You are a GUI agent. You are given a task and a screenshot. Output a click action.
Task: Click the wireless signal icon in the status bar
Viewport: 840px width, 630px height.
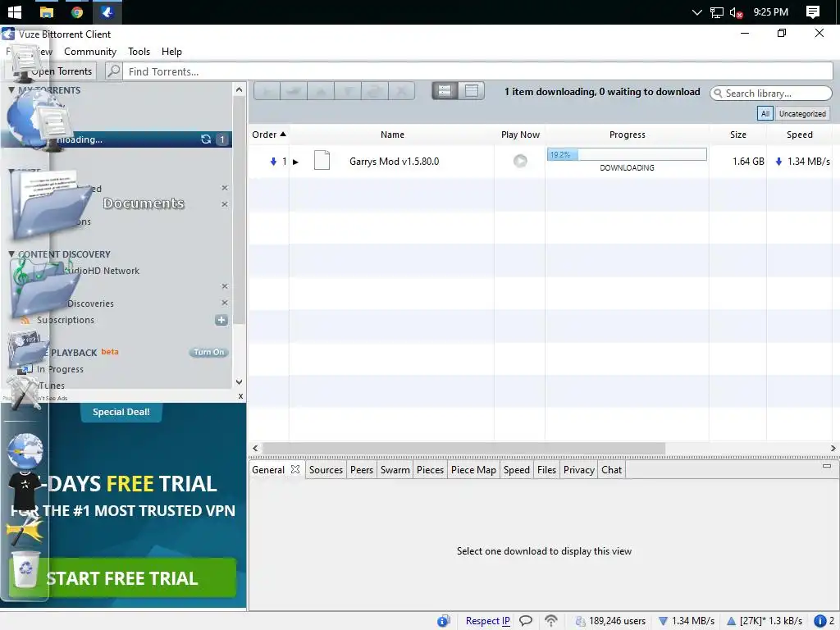point(550,621)
